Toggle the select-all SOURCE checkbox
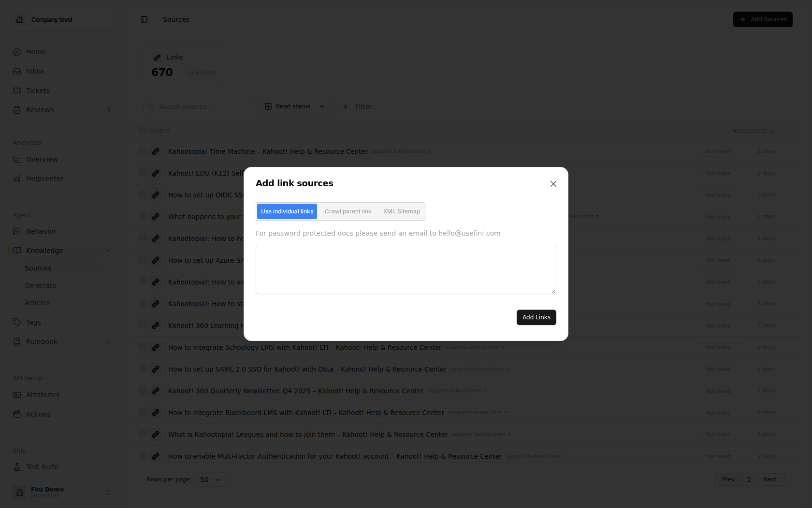The height and width of the screenshot is (508, 812). 143,131
